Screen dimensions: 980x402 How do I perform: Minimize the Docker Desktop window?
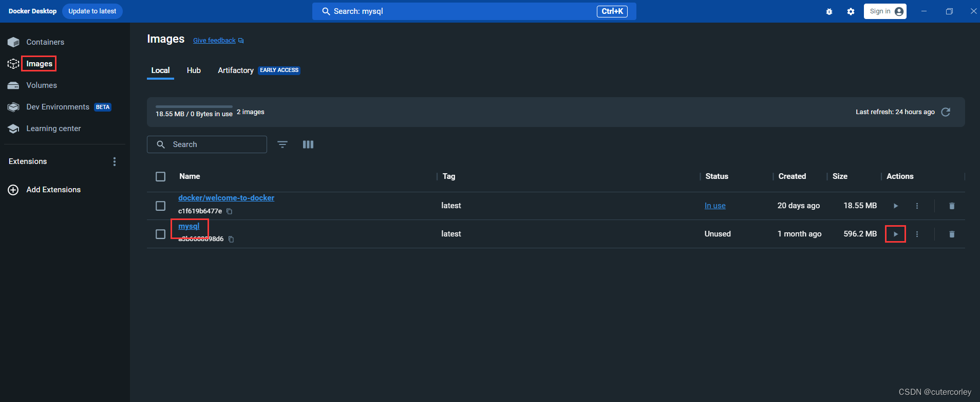click(924, 11)
